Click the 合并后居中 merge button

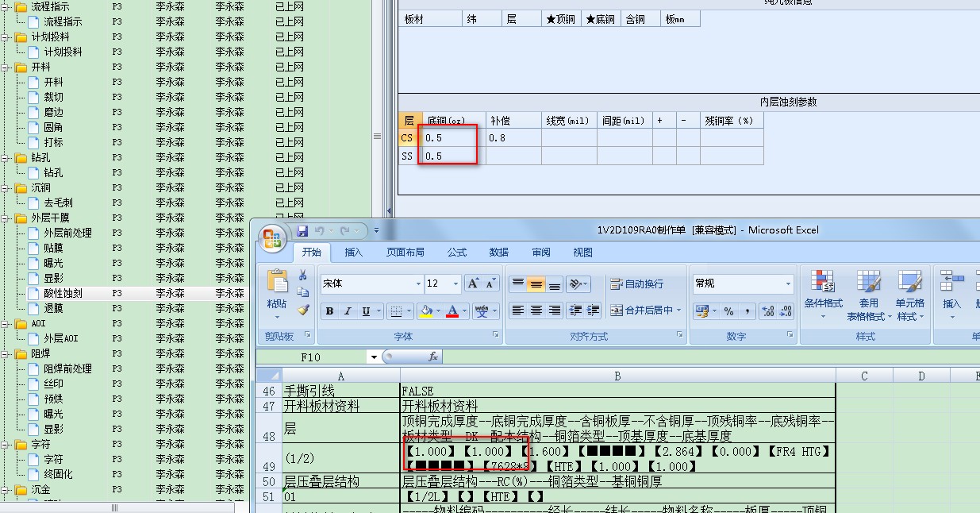[x=641, y=310]
